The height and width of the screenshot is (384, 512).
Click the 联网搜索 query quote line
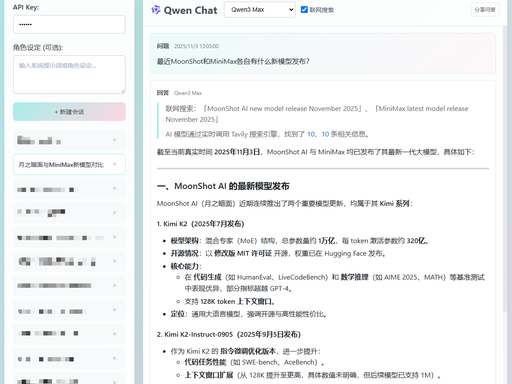point(317,114)
